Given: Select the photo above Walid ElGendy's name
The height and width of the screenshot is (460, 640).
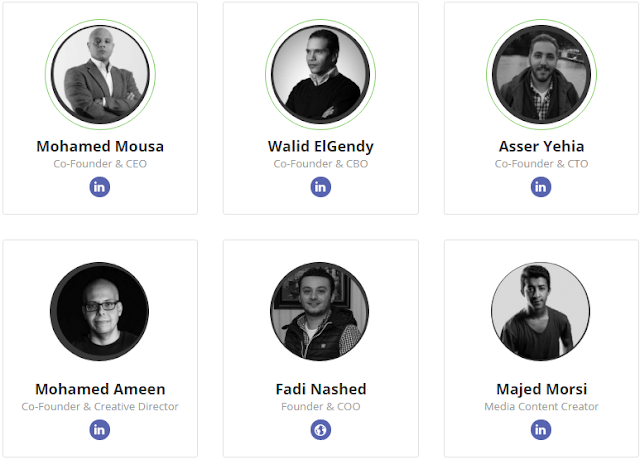Looking at the screenshot, I should click(321, 74).
